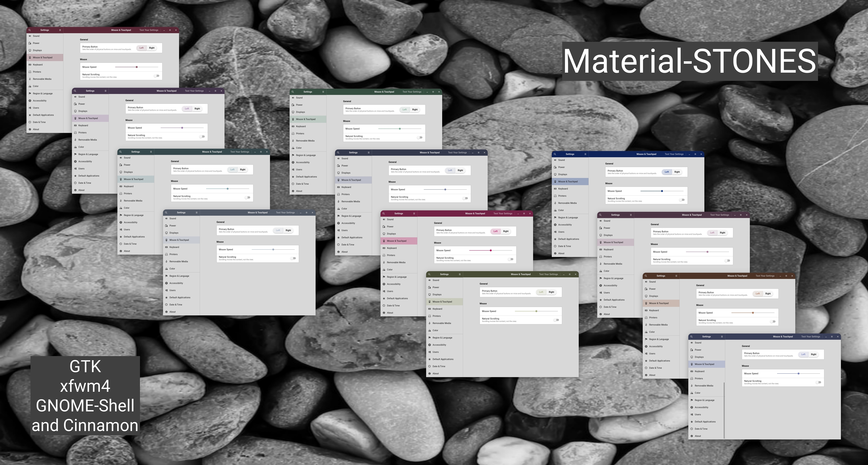
Task: Open Color in the brown window sidebar
Action: click(x=661, y=332)
